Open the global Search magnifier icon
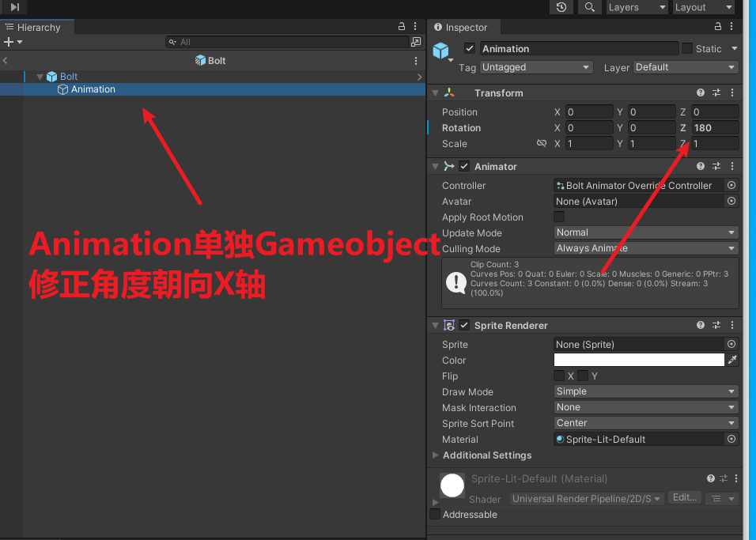Screen dimensions: 756x540 [x=589, y=7]
